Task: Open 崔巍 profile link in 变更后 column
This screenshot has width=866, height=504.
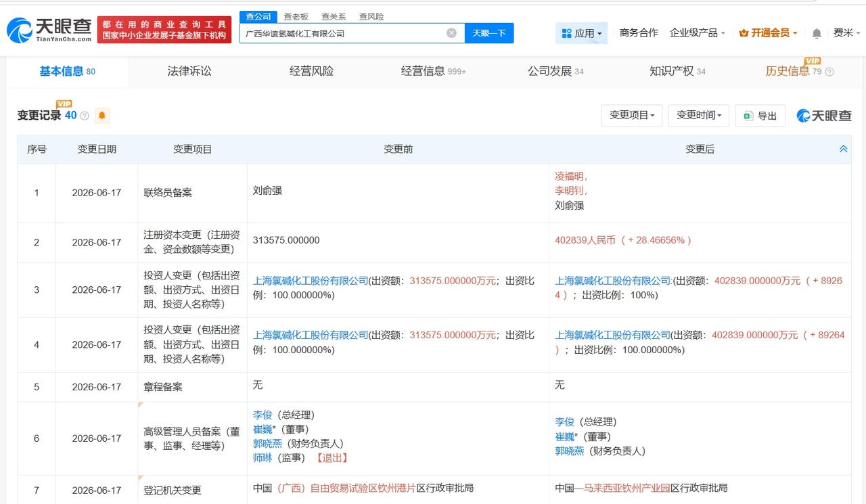Action: click(565, 436)
